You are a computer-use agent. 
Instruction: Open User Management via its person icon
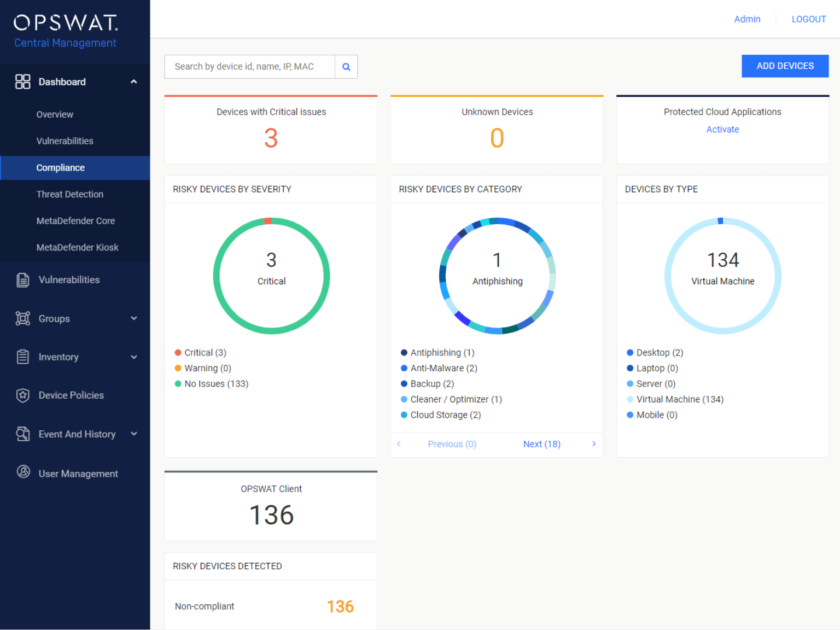click(x=22, y=473)
